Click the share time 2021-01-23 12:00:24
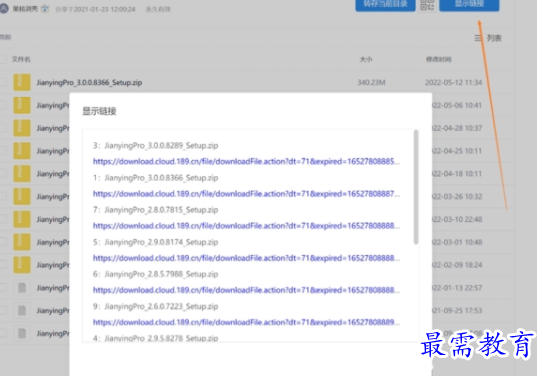Screen dimensions: 542x376 pyautogui.click(x=95, y=9)
